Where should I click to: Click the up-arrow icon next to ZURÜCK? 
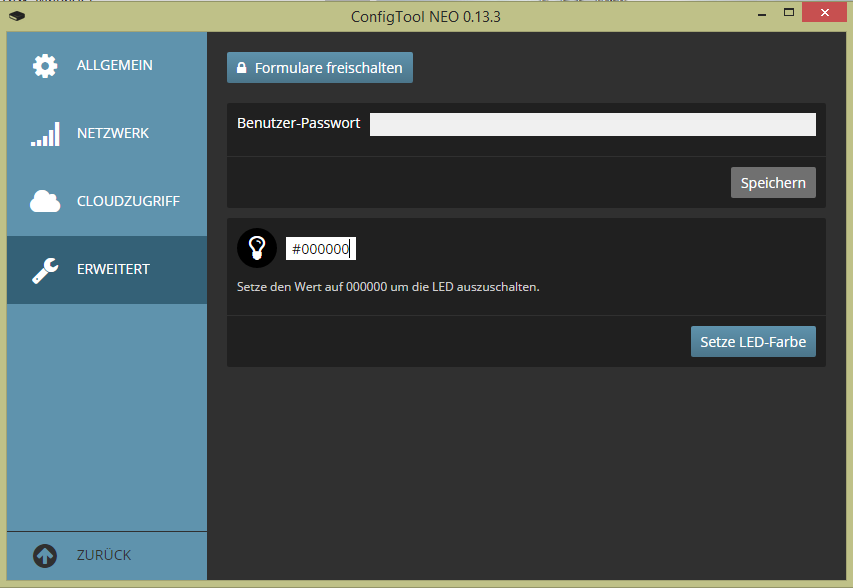click(x=45, y=556)
